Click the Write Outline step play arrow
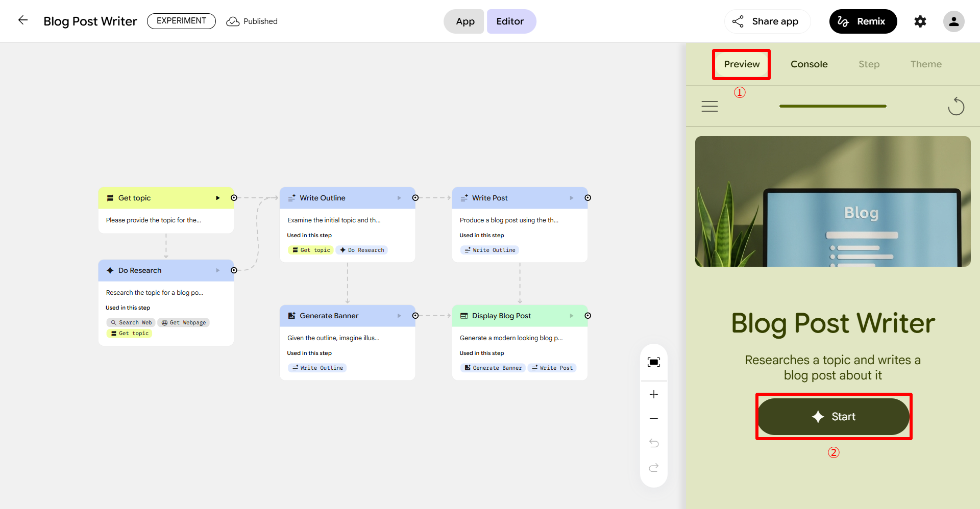 click(399, 198)
